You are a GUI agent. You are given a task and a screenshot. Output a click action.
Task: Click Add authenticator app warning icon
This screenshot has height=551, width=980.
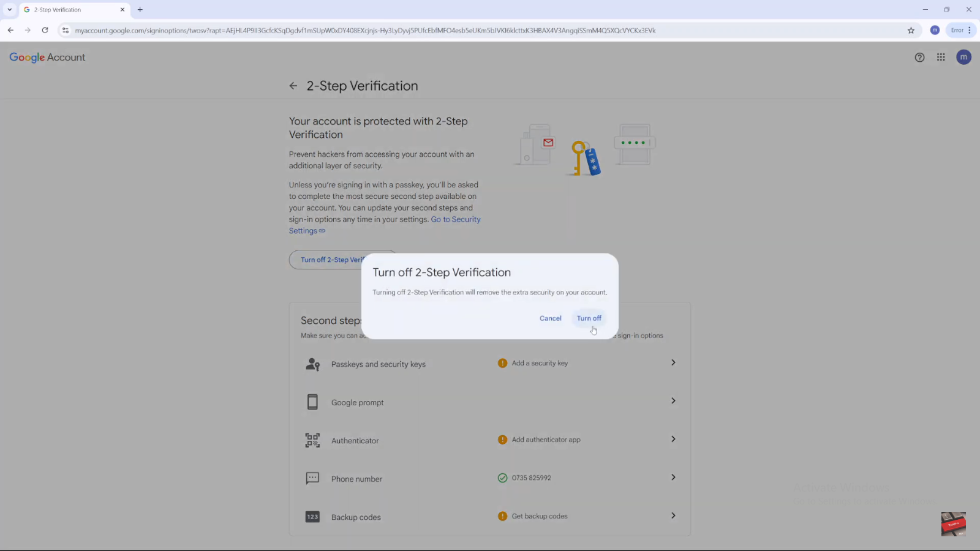(x=502, y=440)
